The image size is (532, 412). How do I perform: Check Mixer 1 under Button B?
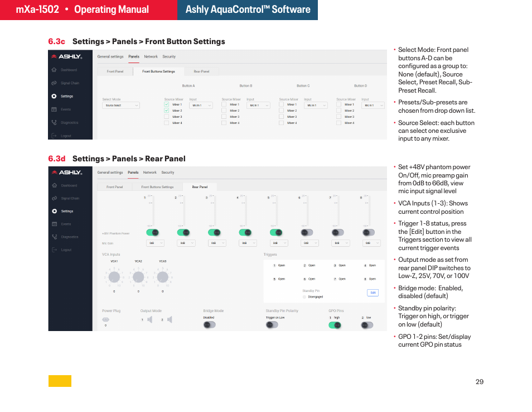click(224, 104)
